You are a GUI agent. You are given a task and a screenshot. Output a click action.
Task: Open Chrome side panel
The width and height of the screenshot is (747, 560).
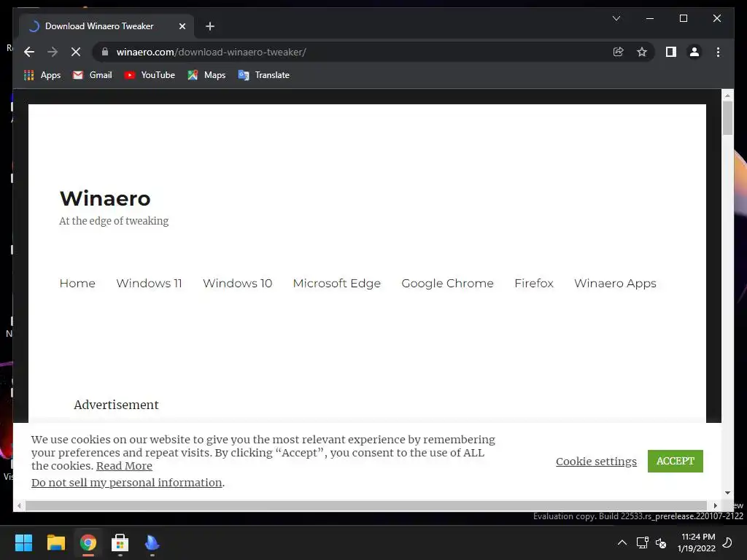(x=671, y=52)
